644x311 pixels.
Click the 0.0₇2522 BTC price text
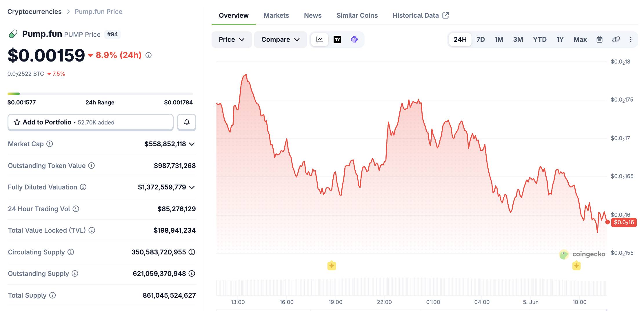(26, 74)
